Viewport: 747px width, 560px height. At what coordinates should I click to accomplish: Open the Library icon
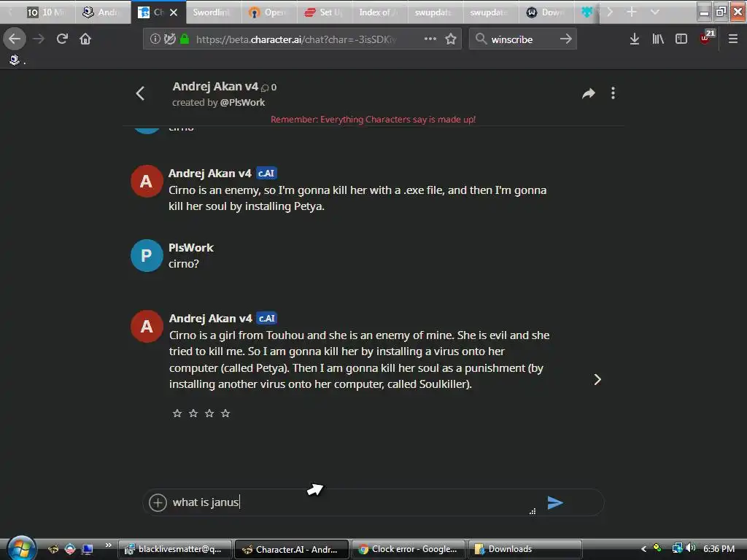[x=658, y=39]
